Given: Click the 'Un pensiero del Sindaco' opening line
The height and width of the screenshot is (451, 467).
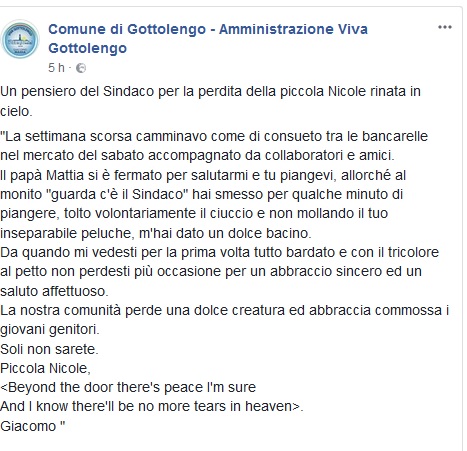Looking at the screenshot, I should click(x=210, y=91).
